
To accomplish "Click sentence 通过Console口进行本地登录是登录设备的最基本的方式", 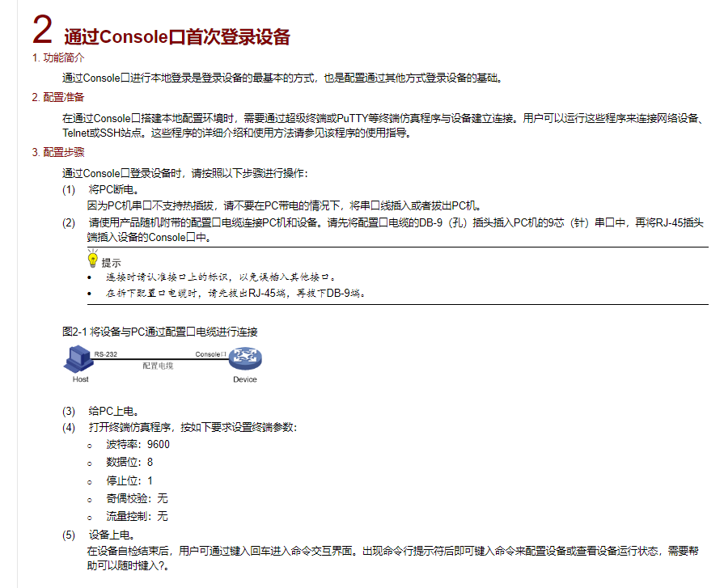I will (x=282, y=78).
